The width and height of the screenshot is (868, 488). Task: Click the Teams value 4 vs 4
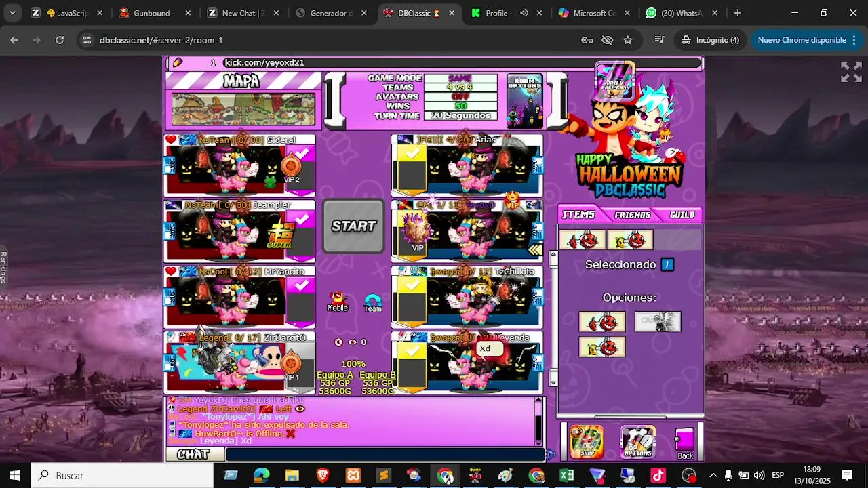460,87
